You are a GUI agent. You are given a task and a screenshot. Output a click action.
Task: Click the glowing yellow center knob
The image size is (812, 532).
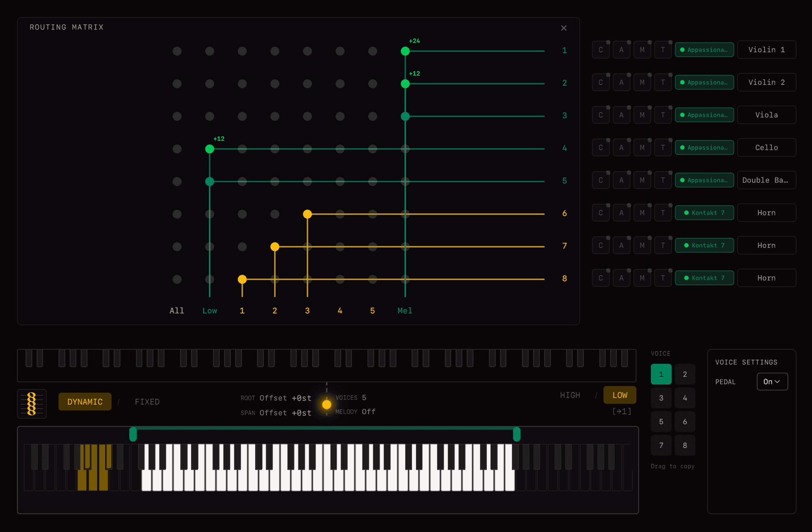point(326,404)
